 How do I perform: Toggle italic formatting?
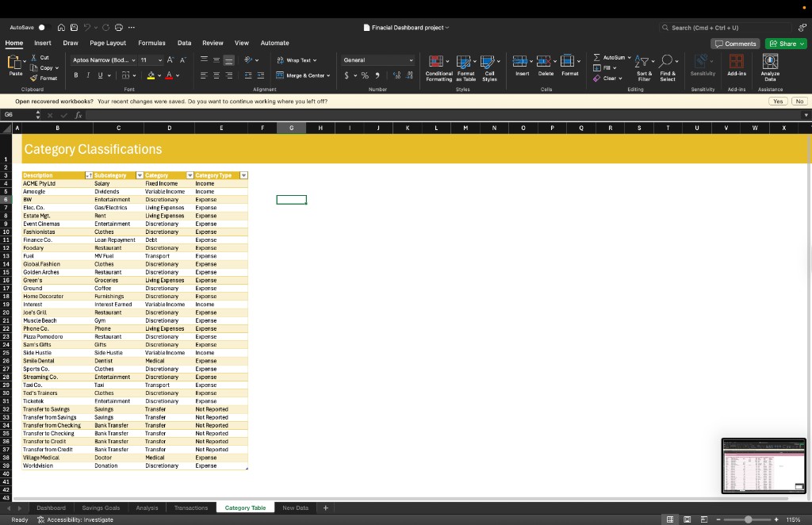[x=88, y=75]
